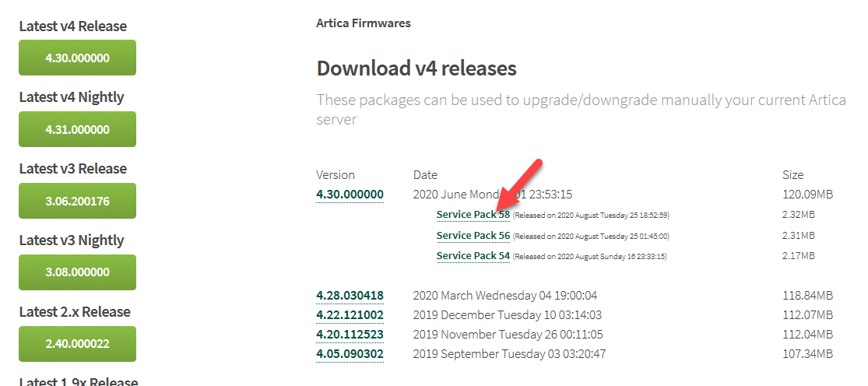
Task: Click the Size column header
Action: click(792, 175)
